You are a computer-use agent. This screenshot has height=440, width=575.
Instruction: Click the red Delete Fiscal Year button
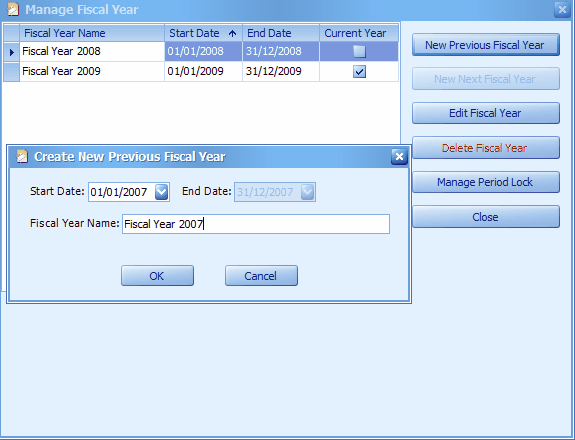(486, 148)
